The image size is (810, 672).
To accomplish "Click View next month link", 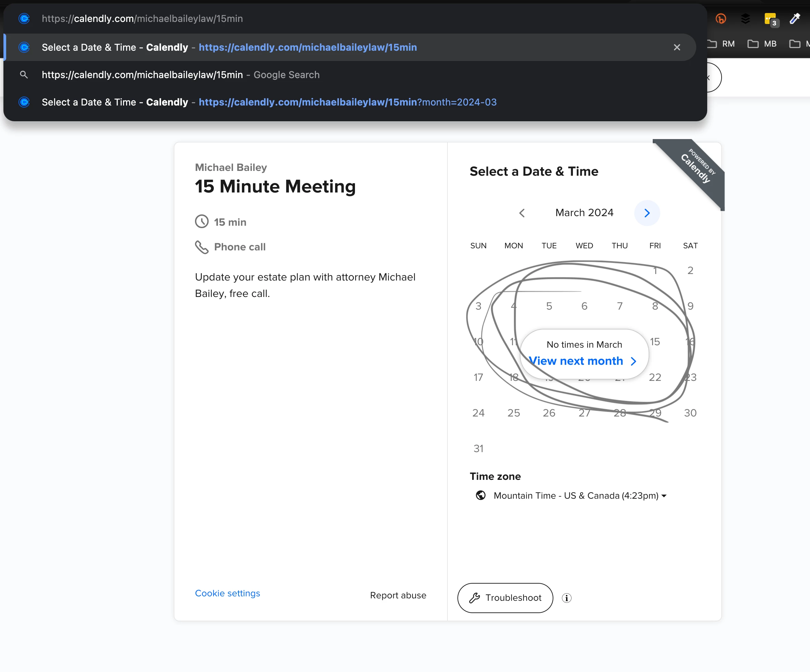I will pos(582,361).
